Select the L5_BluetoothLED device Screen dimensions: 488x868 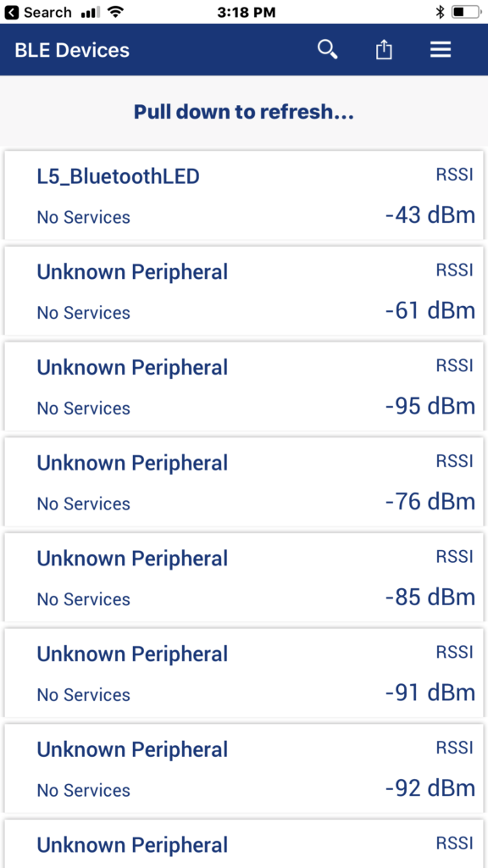point(244,196)
